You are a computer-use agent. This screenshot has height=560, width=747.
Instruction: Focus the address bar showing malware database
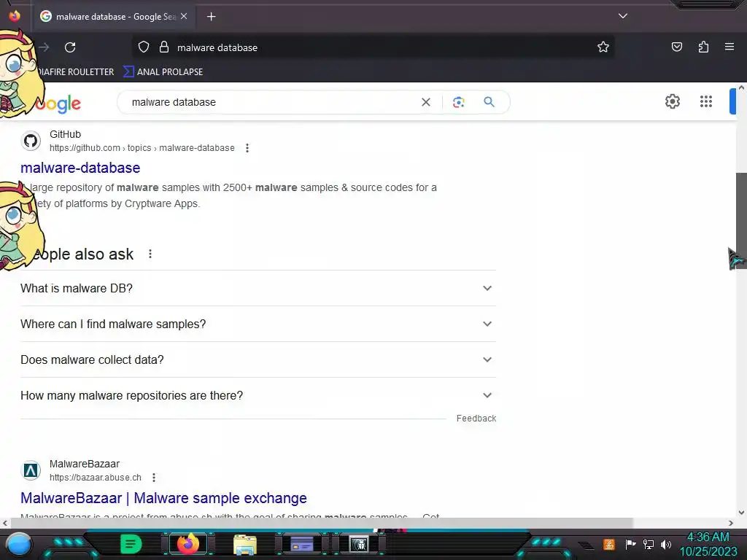[371, 47]
